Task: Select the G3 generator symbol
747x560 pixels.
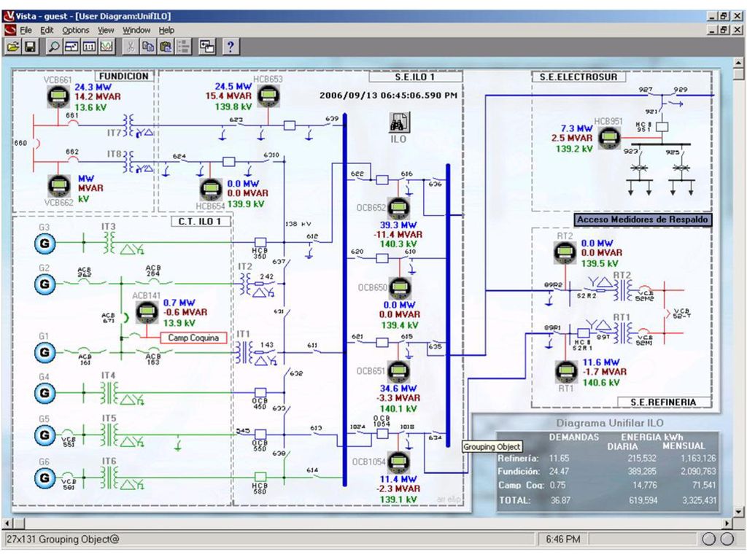Action: coord(44,244)
